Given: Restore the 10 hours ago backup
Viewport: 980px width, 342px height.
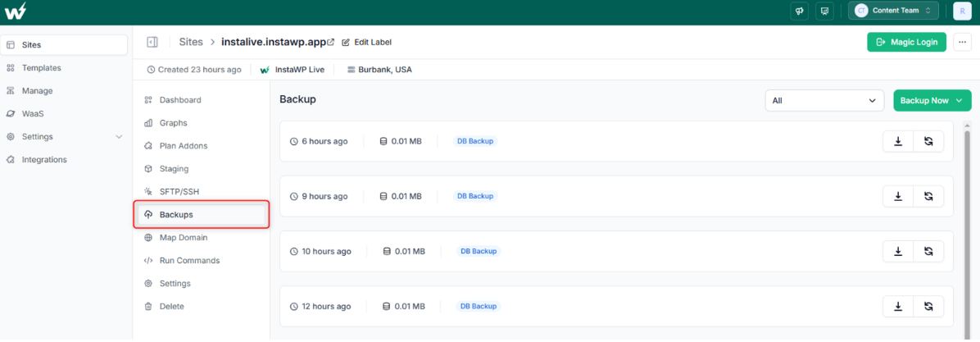Looking at the screenshot, I should point(928,251).
